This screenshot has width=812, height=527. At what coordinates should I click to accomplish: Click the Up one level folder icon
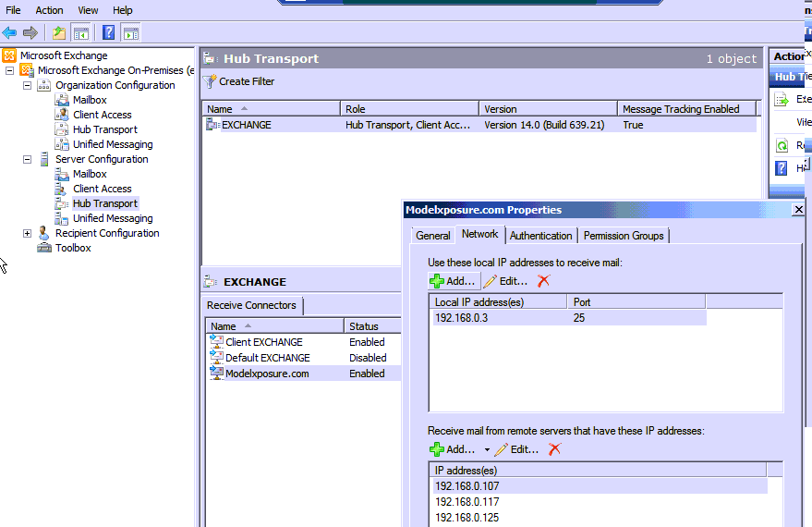58,33
